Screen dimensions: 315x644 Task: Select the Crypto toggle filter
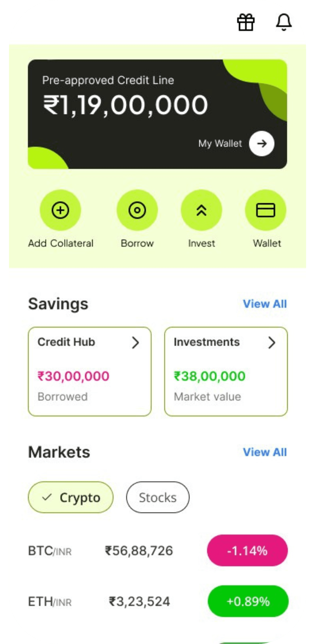coord(71,498)
